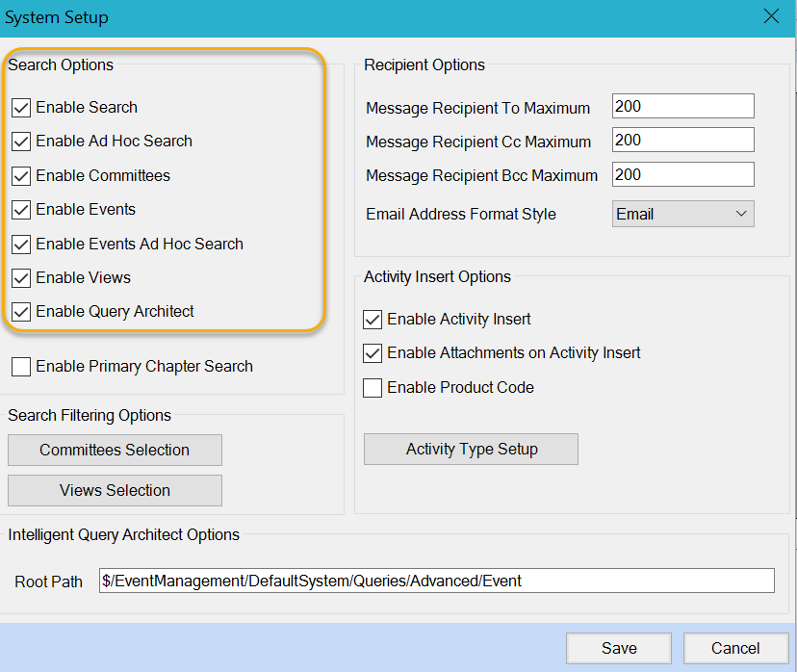797x672 pixels.
Task: Uncheck the Enable Search checkbox
Action: pyautogui.click(x=21, y=108)
